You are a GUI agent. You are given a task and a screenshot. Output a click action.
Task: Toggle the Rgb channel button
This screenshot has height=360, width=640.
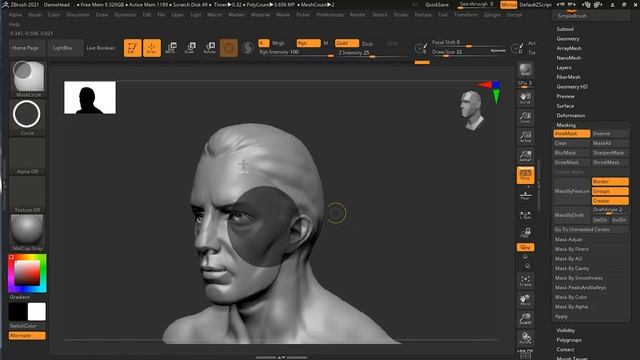308,43
